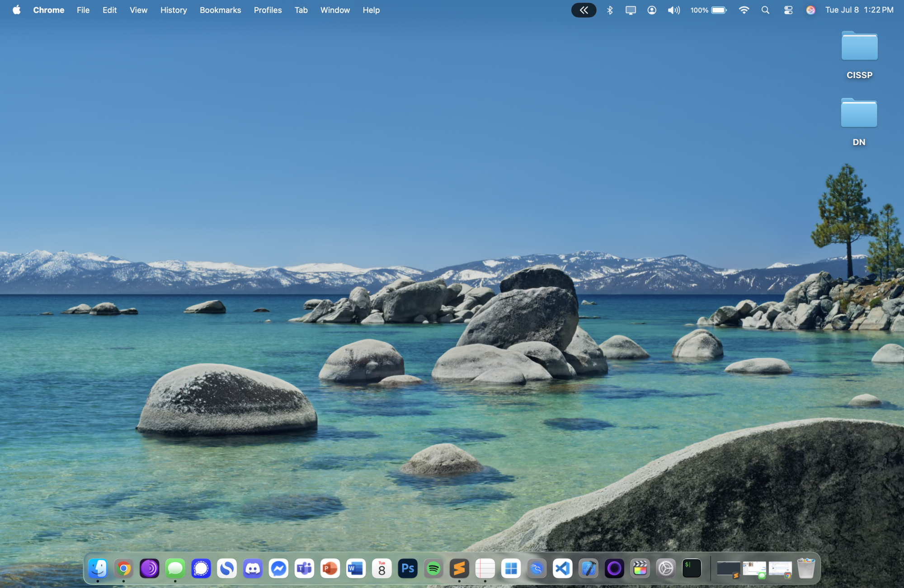Launch Xcode from the dock
This screenshot has height=588, width=904.
(589, 569)
